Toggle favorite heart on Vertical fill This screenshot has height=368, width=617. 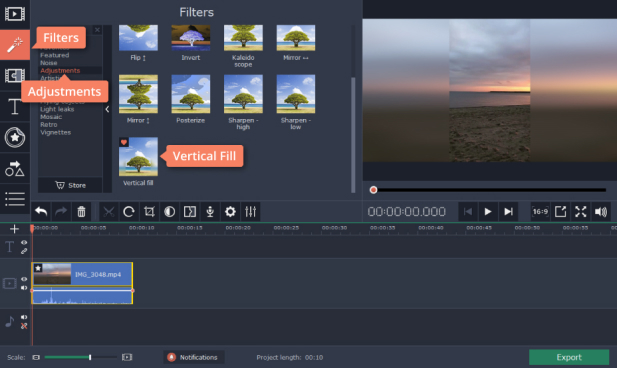(124, 142)
